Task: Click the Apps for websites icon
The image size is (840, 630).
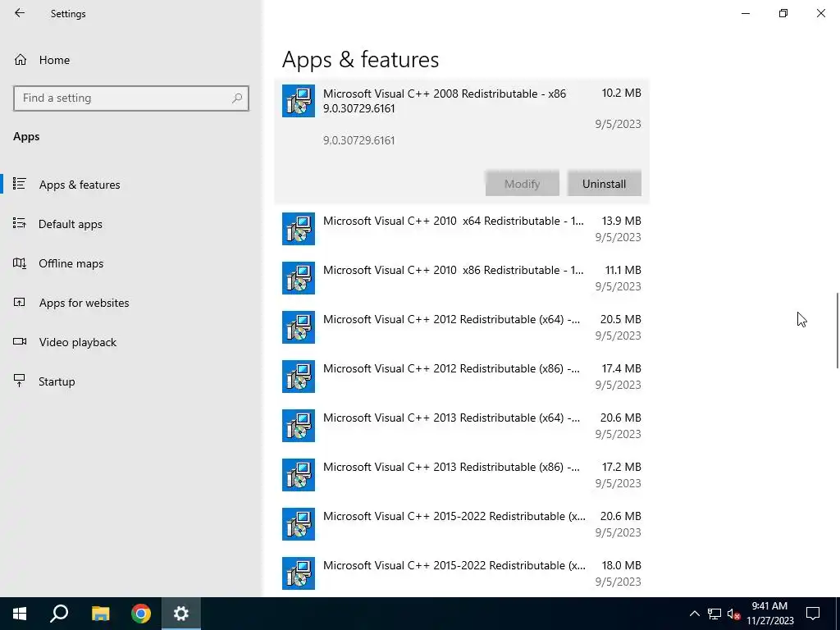Action: [20, 302]
